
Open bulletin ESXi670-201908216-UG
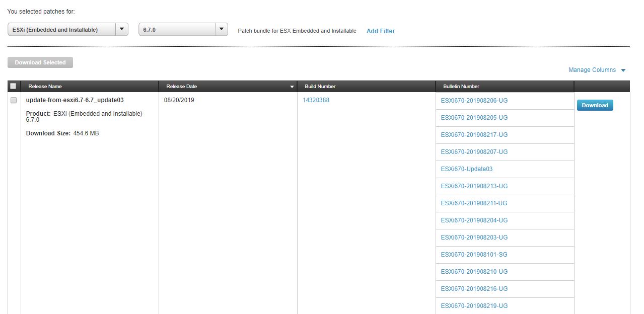pyautogui.click(x=474, y=289)
